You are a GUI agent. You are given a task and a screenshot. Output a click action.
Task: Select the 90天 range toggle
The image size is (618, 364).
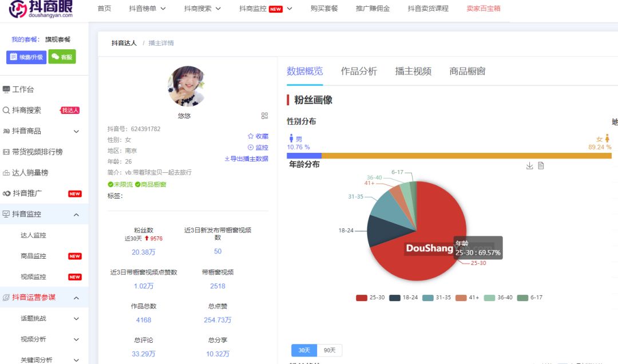tap(330, 350)
